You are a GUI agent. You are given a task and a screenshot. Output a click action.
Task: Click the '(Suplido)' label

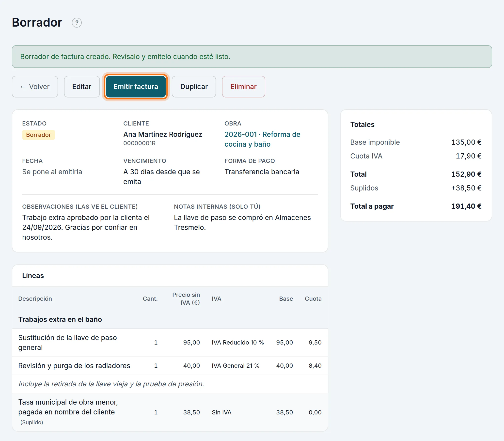pyautogui.click(x=32, y=422)
